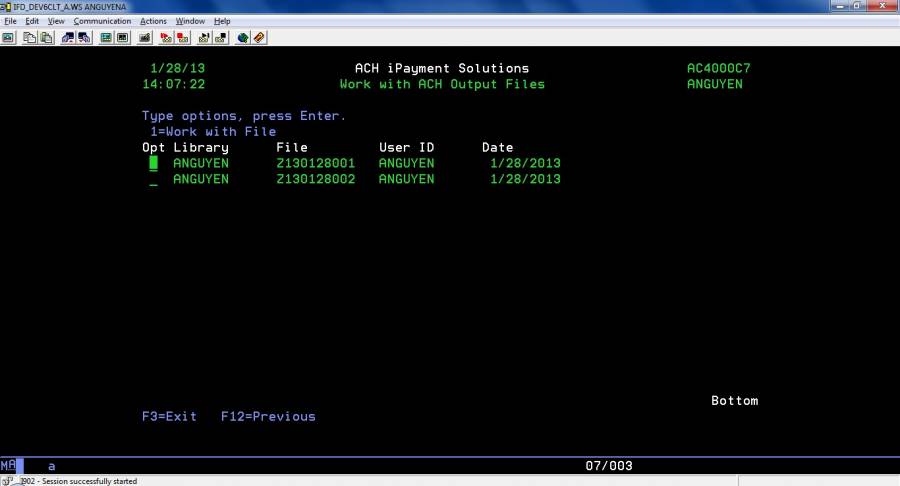Open the Window menu
Screen dimensions: 900x486
(x=190, y=21)
